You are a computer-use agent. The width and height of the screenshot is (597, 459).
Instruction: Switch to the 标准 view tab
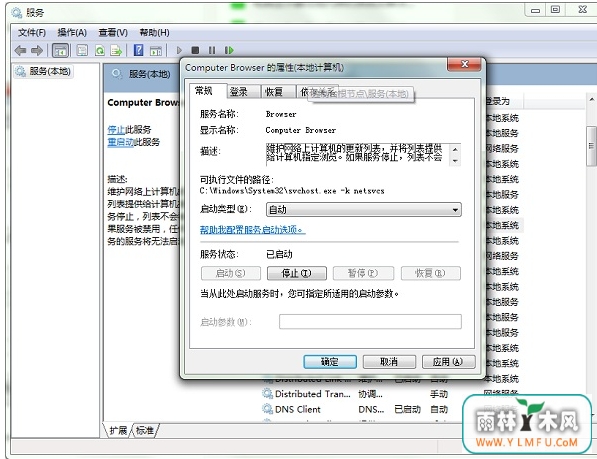tap(144, 430)
